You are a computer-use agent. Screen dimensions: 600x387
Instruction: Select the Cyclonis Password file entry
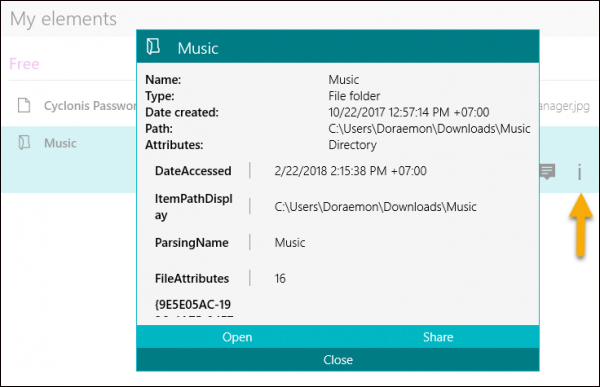tap(90, 106)
